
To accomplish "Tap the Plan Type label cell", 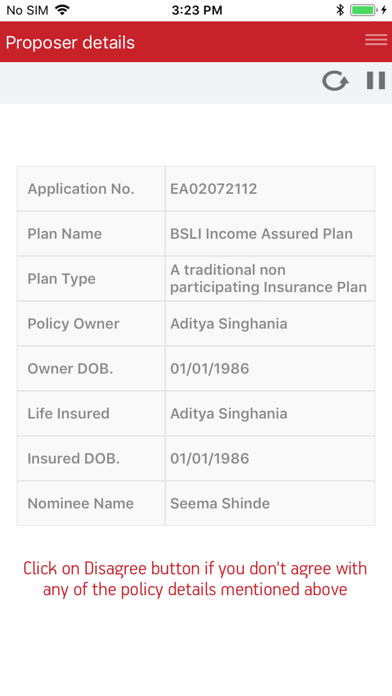I will (91, 278).
